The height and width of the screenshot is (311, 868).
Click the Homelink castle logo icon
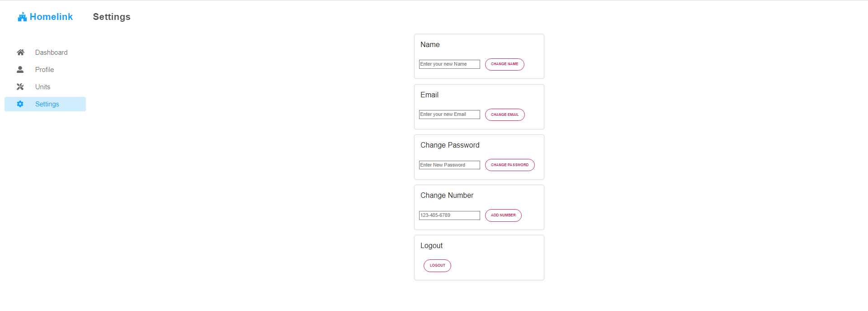click(x=22, y=16)
